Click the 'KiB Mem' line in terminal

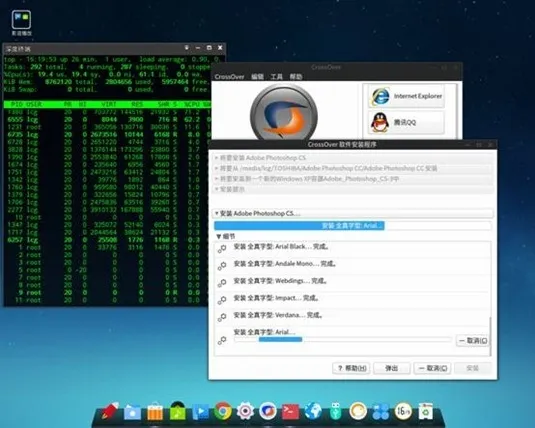click(106, 82)
